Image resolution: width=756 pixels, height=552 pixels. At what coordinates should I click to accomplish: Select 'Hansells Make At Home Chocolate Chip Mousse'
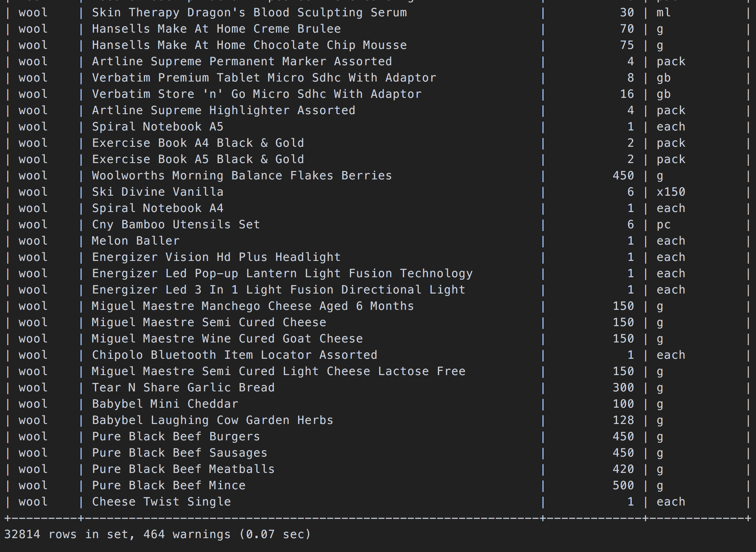pos(249,45)
